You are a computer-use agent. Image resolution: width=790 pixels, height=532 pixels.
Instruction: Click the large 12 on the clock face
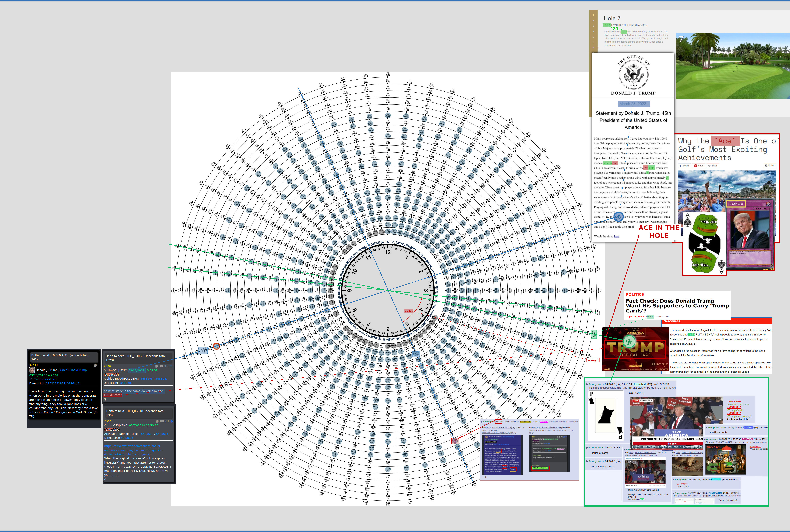[387, 252]
